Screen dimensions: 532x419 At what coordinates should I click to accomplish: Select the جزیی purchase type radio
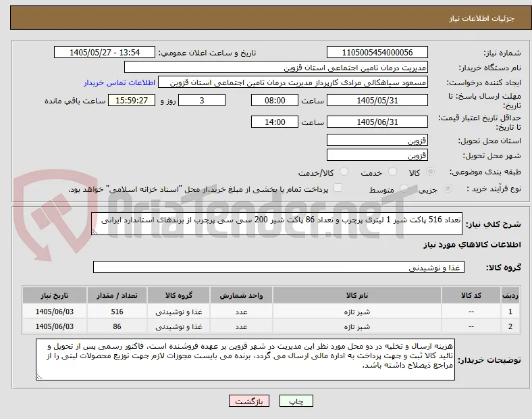tap(448, 188)
